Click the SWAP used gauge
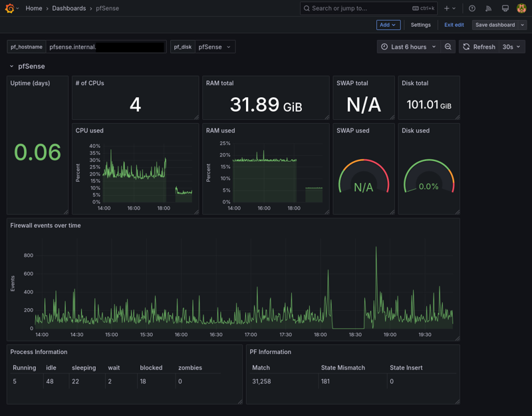This screenshot has width=532, height=416. pos(363,177)
